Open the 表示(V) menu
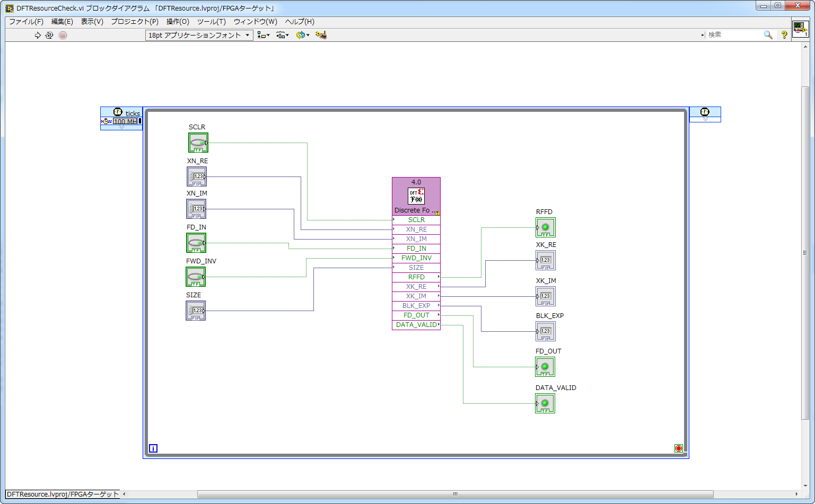This screenshot has height=504, width=815. (92, 22)
